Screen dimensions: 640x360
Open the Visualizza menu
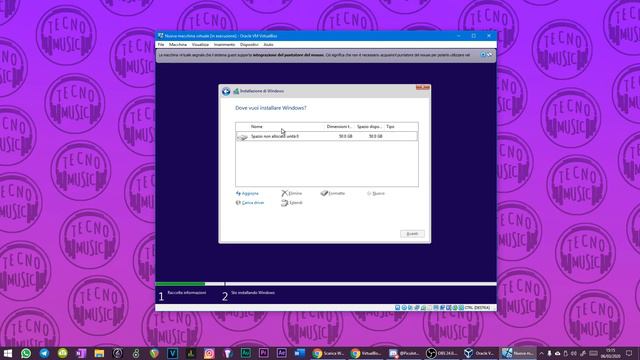click(x=200, y=44)
